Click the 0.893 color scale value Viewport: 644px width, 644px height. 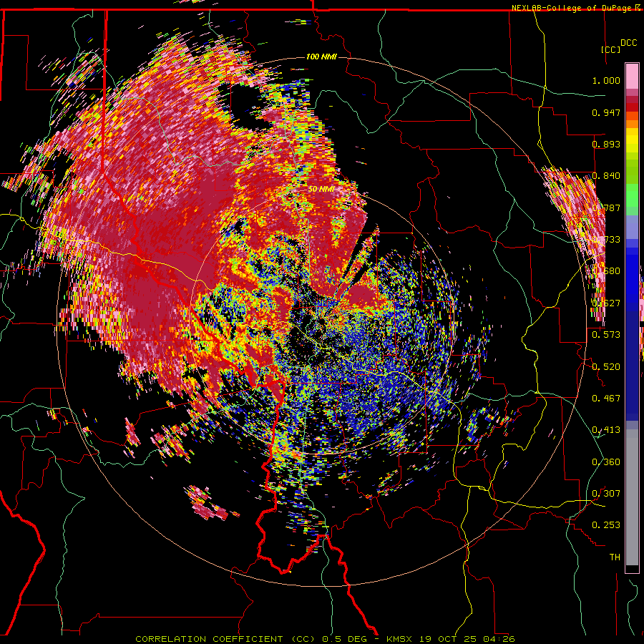[x=606, y=144]
